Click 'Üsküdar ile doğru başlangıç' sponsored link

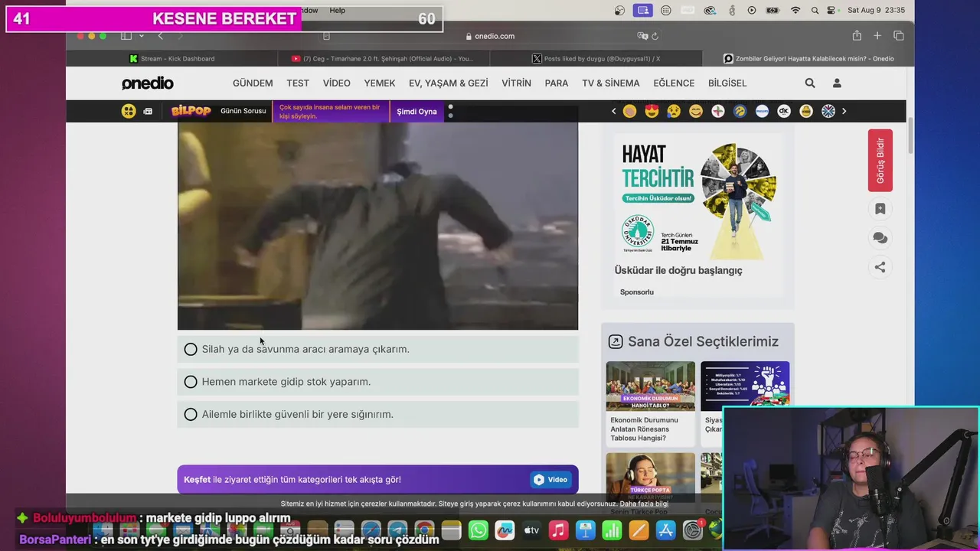[x=678, y=270]
